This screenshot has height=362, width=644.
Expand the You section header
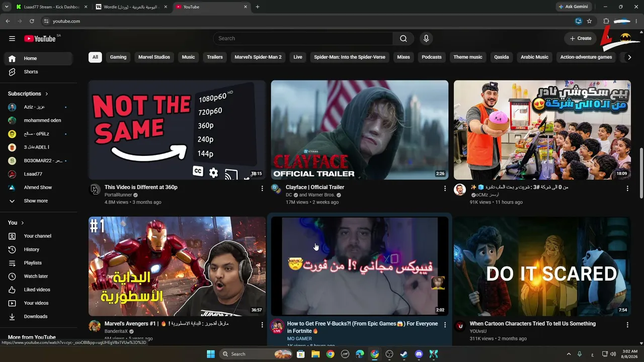pyautogui.click(x=16, y=223)
